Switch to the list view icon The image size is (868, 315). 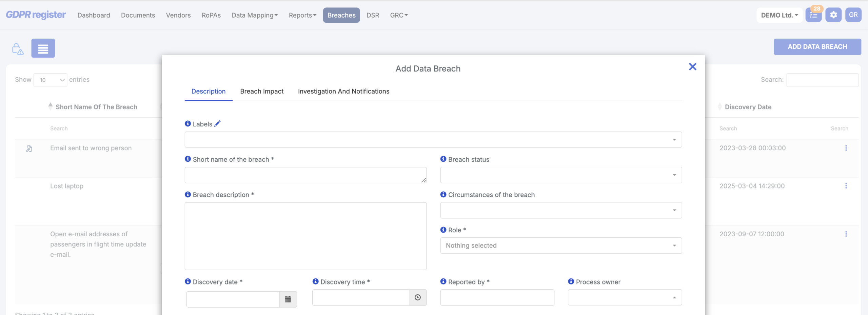(43, 48)
